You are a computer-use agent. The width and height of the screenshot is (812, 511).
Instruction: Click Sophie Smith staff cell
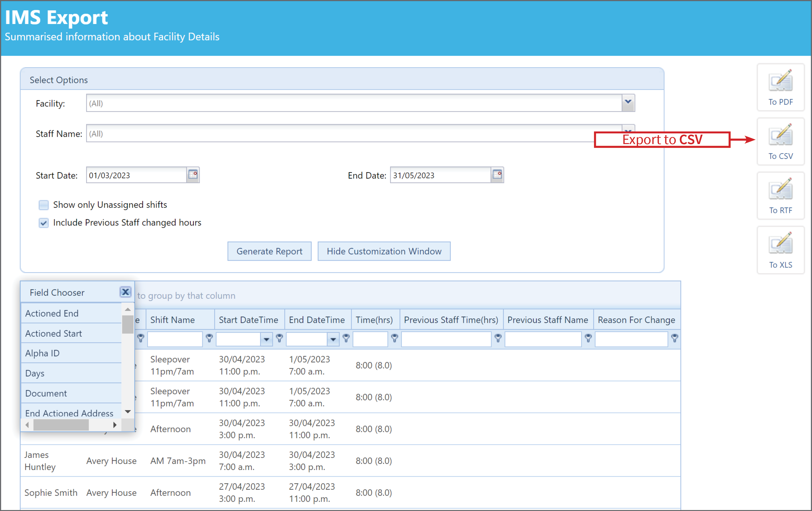tap(51, 493)
